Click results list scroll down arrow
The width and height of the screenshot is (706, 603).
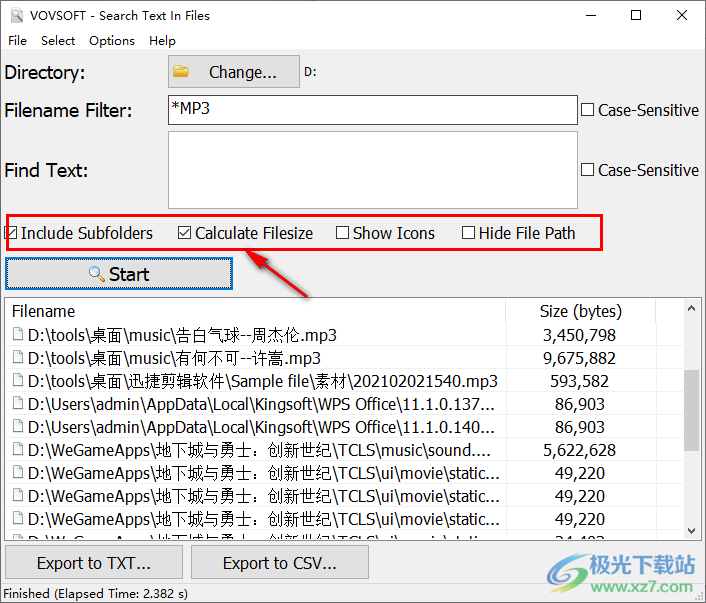click(692, 530)
